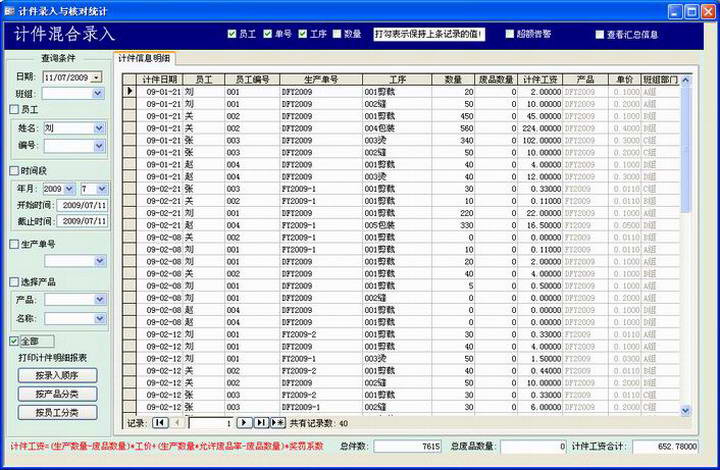Click the app icon in title bar
This screenshot has height=470, width=720.
click(x=9, y=11)
